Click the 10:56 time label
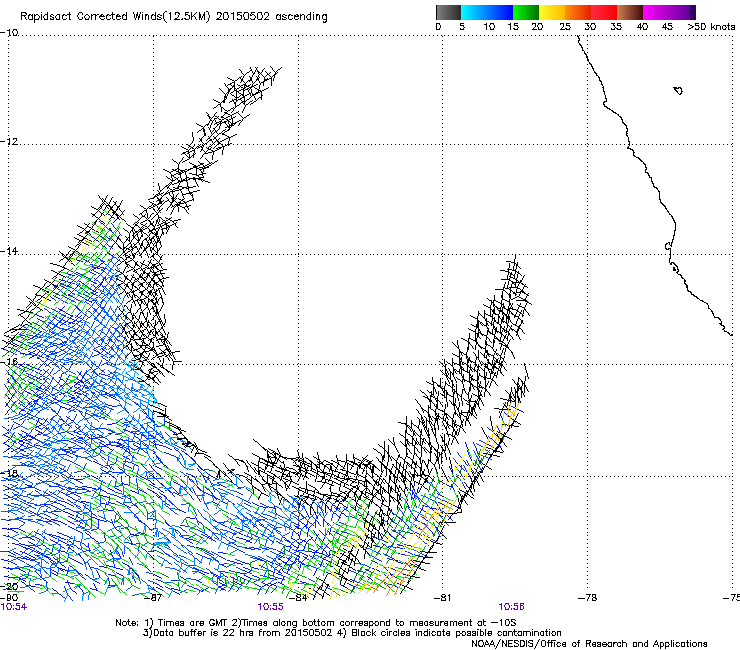 point(512,607)
